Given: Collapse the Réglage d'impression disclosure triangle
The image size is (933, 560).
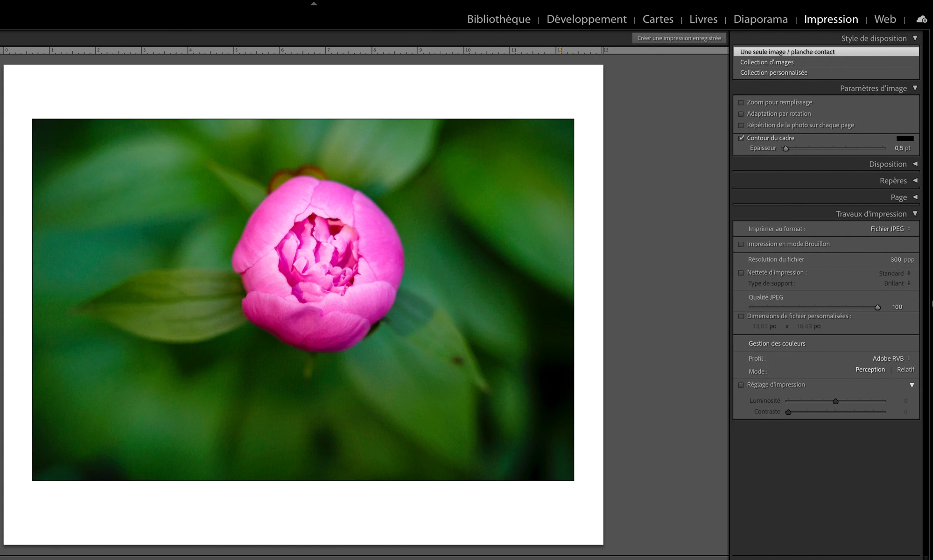Looking at the screenshot, I should point(912,385).
